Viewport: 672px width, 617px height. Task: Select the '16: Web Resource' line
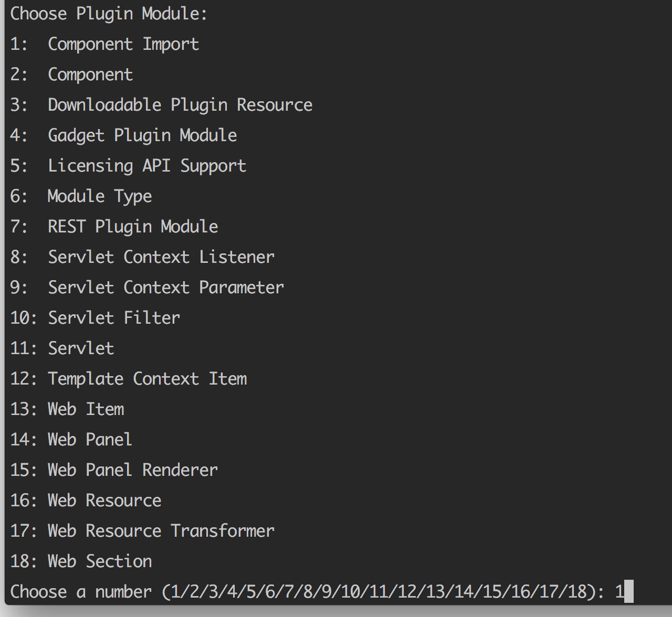[86, 501]
